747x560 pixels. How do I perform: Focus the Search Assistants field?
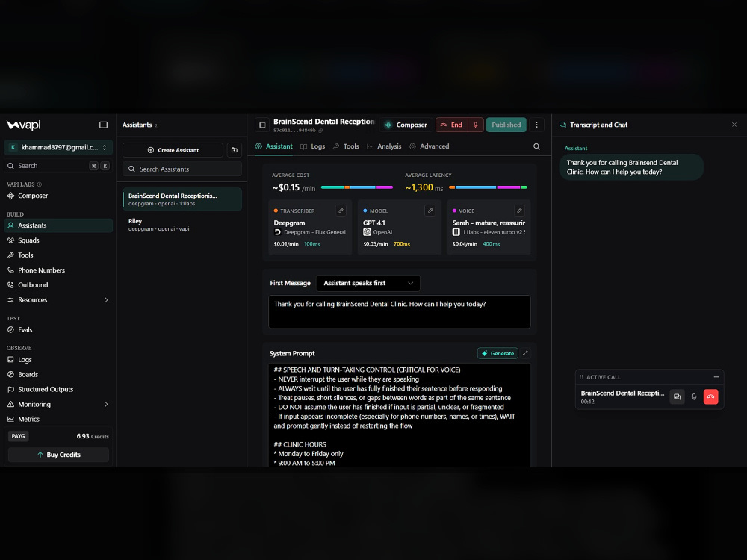click(x=182, y=169)
